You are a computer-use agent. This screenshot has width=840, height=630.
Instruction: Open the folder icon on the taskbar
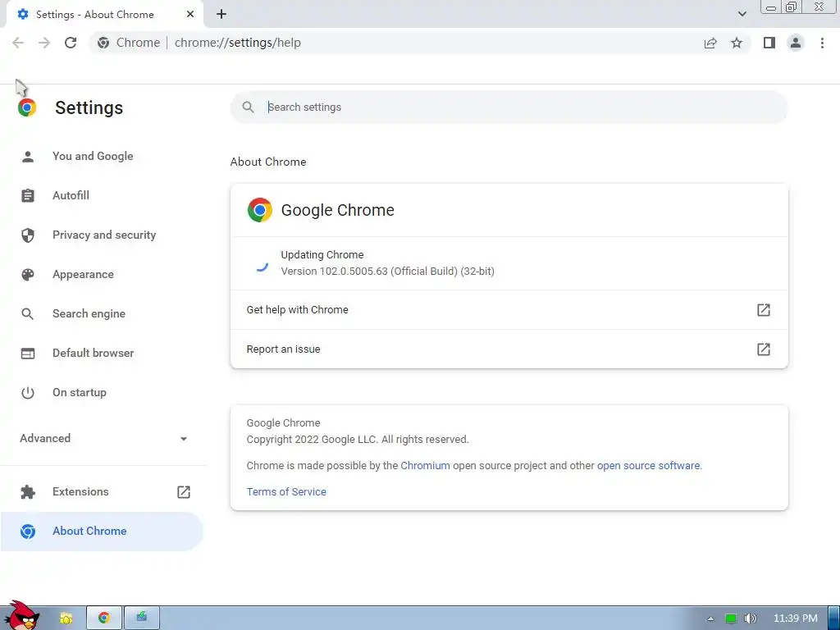tap(66, 618)
